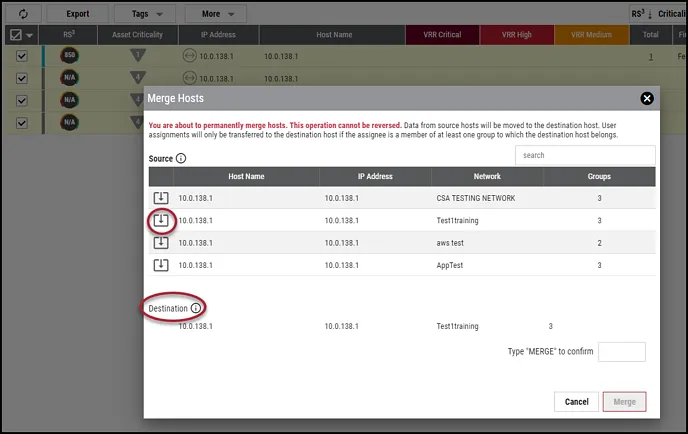Select the AppTest network cell
The height and width of the screenshot is (434, 688).
tap(449, 265)
